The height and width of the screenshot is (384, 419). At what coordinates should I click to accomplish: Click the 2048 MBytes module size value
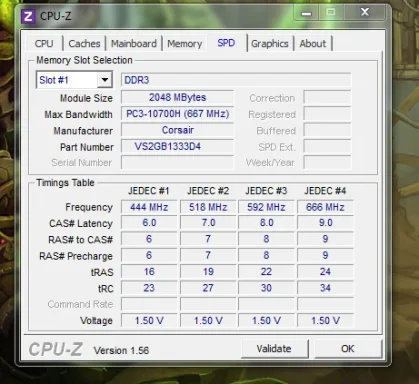coord(177,98)
